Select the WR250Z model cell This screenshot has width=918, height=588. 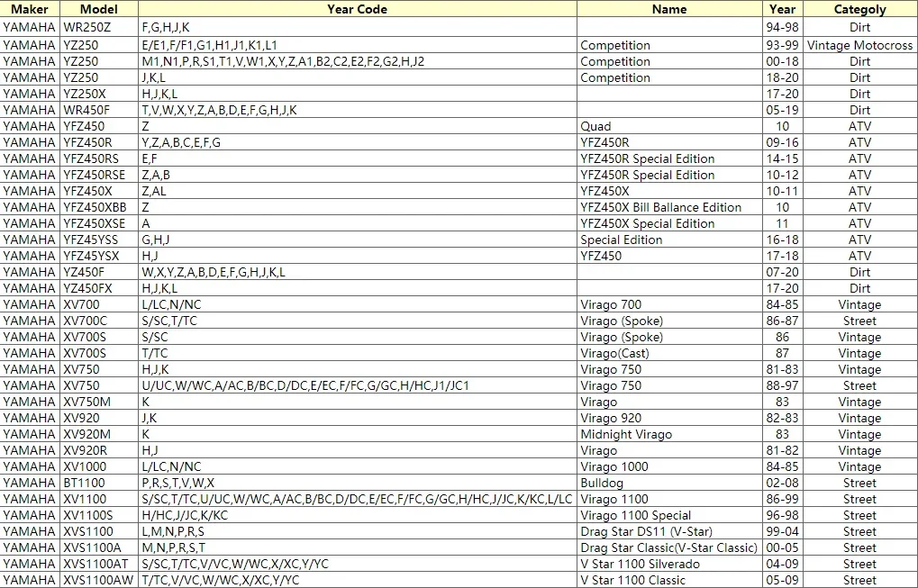click(x=99, y=28)
